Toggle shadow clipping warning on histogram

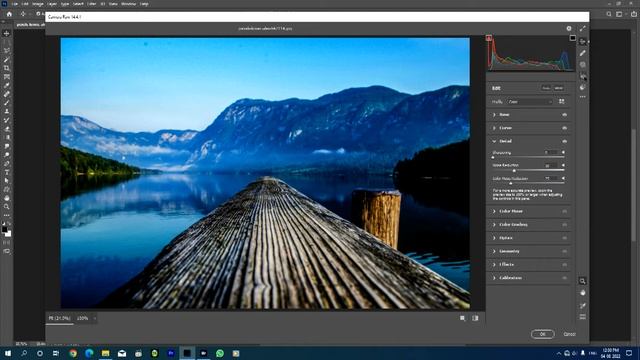pyautogui.click(x=489, y=38)
